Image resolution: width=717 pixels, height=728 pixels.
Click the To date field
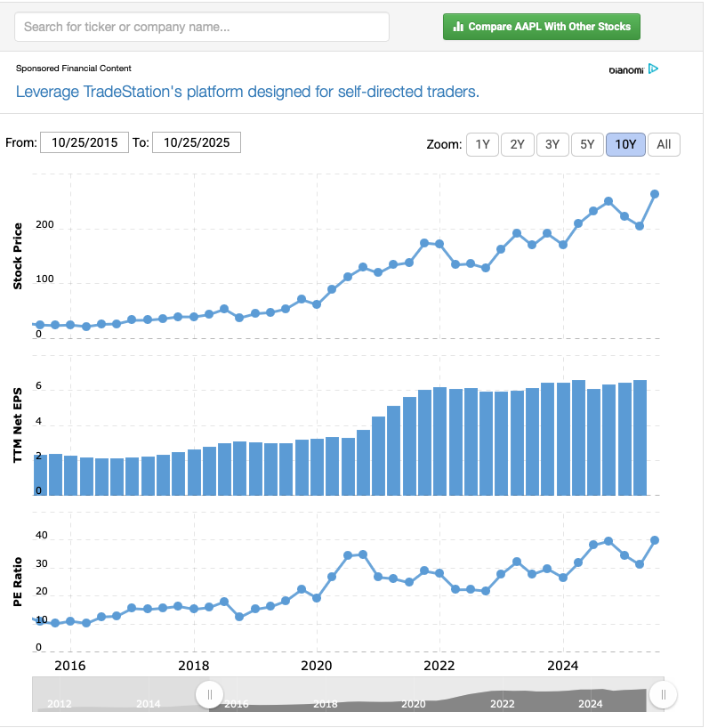click(196, 142)
